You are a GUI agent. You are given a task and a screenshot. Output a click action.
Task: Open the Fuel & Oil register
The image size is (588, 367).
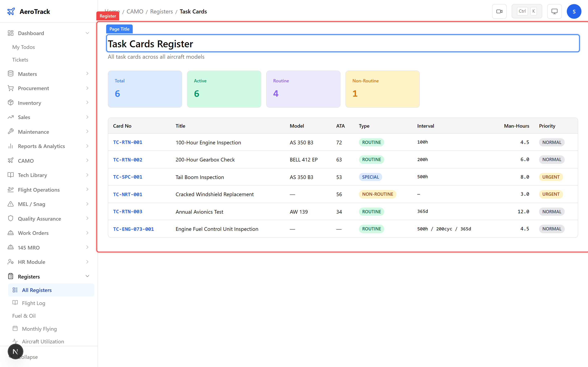pos(24,316)
